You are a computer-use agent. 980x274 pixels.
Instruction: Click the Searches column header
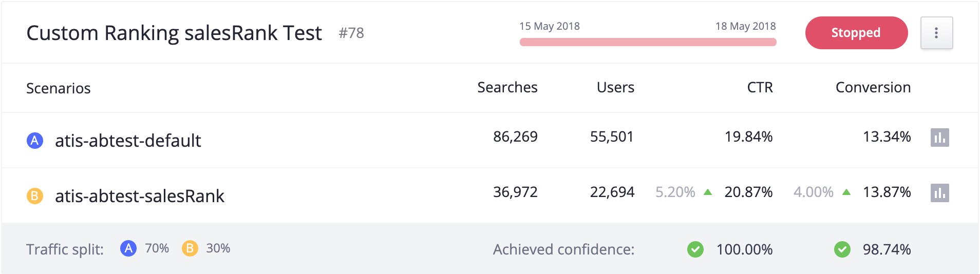pos(507,87)
